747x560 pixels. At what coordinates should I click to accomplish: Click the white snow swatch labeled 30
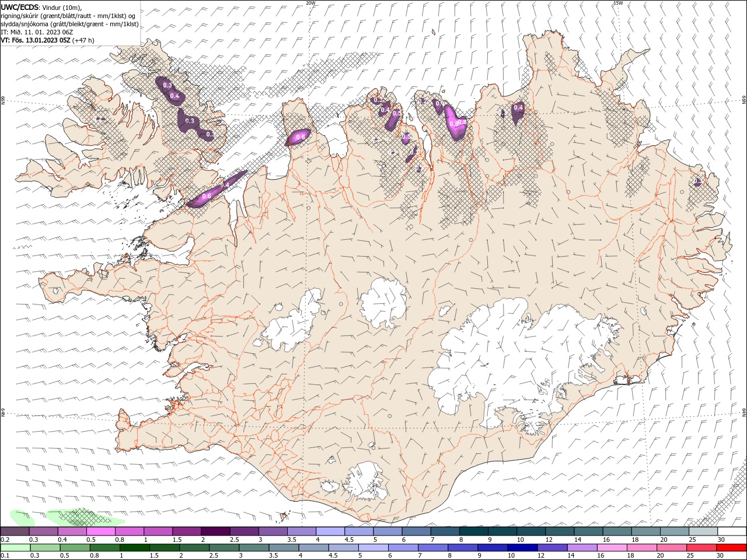(x=731, y=531)
